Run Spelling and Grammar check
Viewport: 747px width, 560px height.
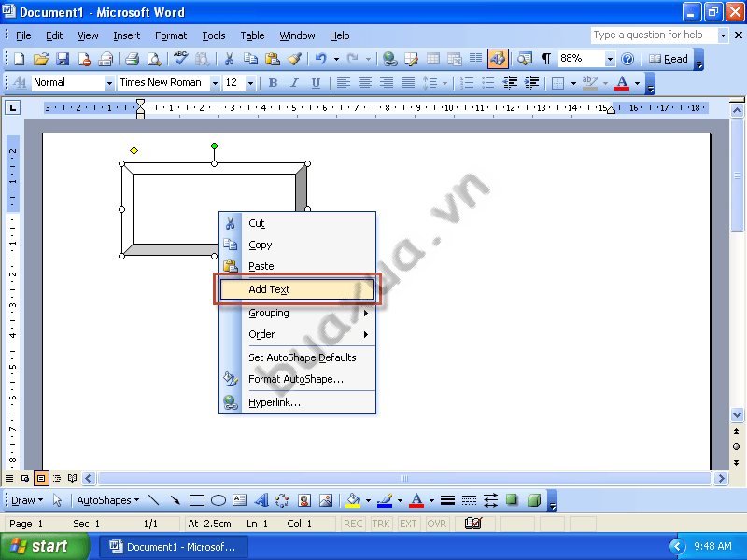180,59
